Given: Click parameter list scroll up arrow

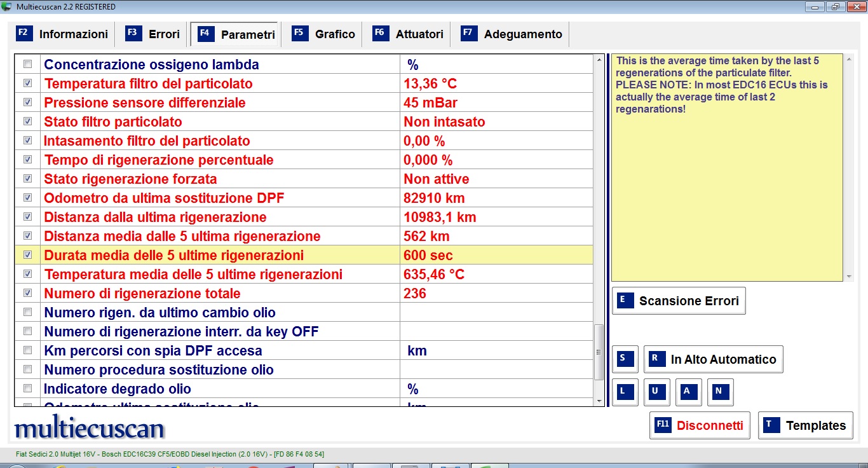Looking at the screenshot, I should click(599, 60).
